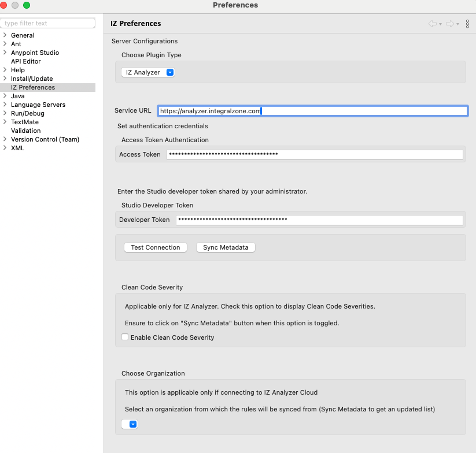Screen dimensions: 476x453
Task: Select Ant preferences page
Action: (x=16, y=44)
